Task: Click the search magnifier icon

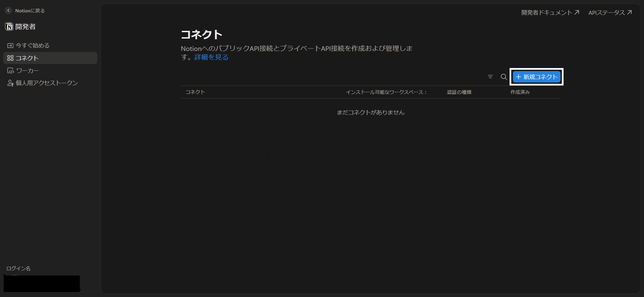Action: [504, 77]
